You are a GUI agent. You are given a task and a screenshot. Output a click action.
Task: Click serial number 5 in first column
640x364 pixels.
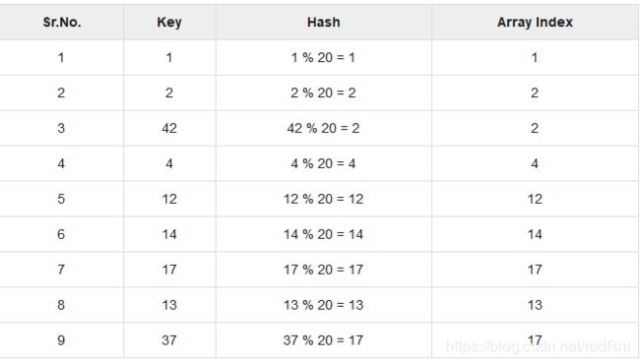pyautogui.click(x=61, y=199)
